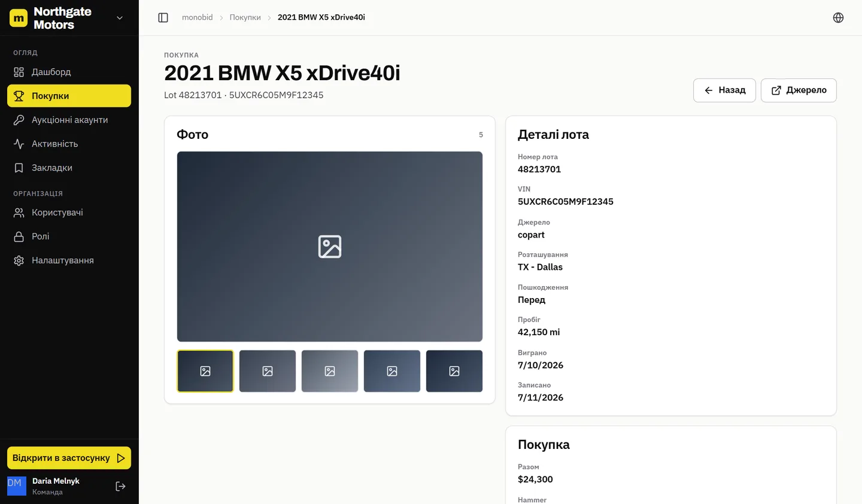Click Відкрити в застосунку button
This screenshot has width=862, height=504.
coord(69,458)
